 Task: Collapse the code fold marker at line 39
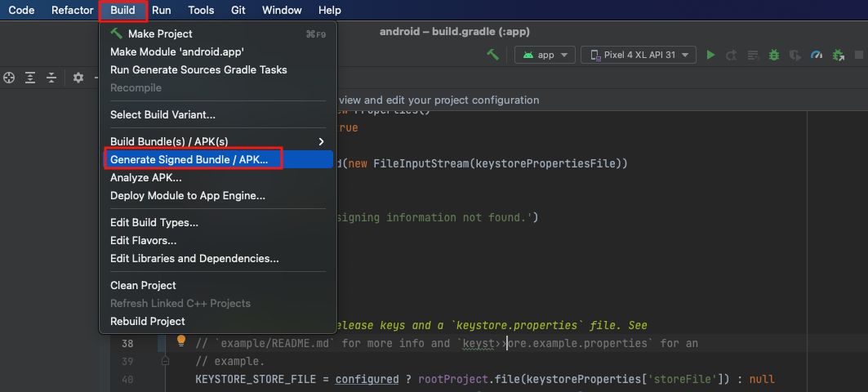[165, 360]
